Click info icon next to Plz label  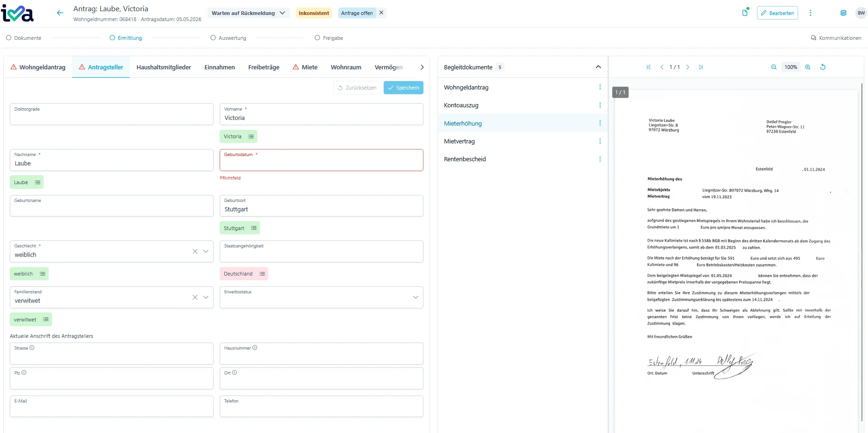tap(24, 373)
